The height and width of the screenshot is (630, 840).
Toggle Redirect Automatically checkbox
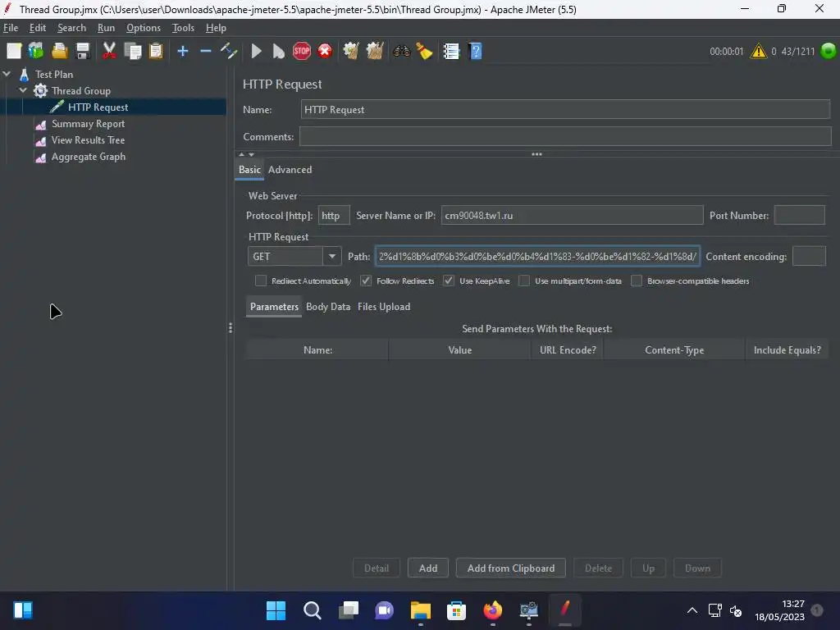pyautogui.click(x=261, y=281)
